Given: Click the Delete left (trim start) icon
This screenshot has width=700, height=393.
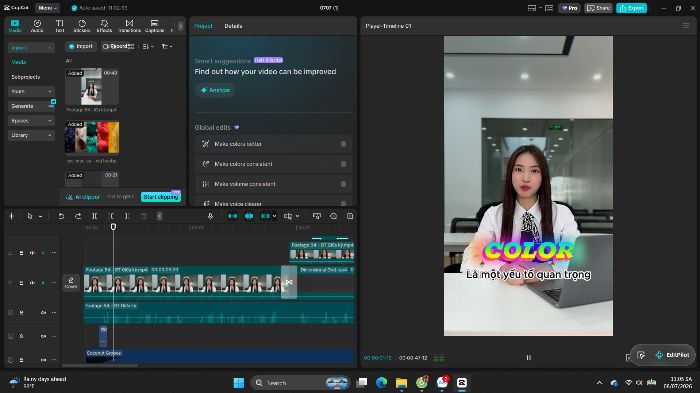Looking at the screenshot, I should [x=111, y=216].
